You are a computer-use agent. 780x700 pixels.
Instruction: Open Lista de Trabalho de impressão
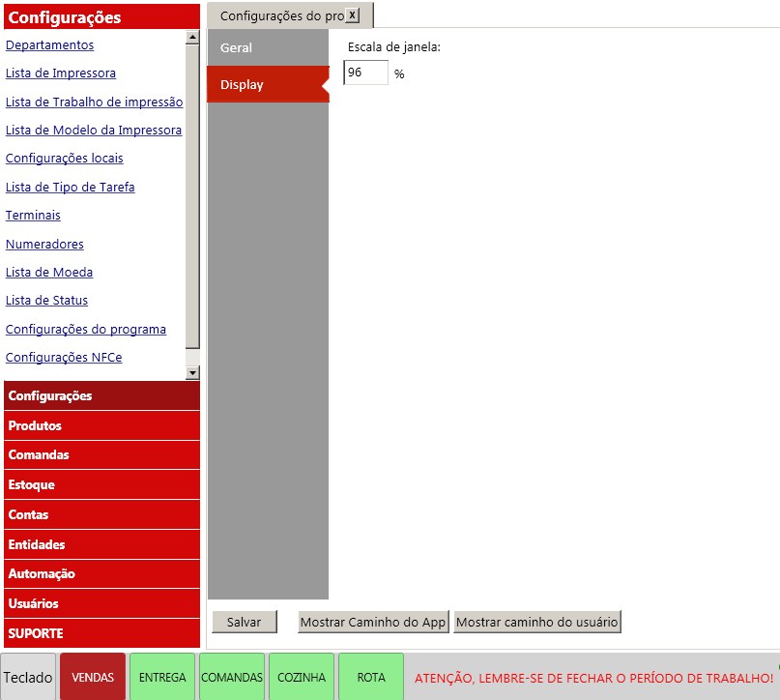94,102
